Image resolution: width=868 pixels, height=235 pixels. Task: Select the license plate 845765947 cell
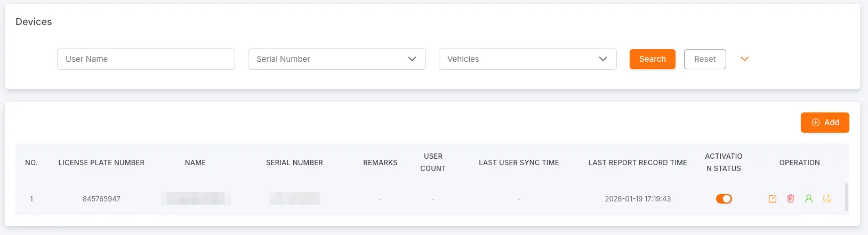[x=101, y=199]
